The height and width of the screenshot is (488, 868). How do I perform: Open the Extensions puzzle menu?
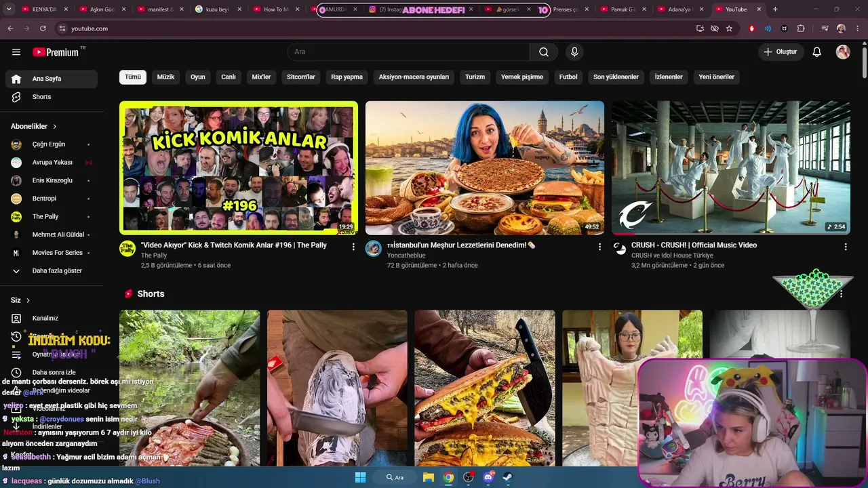[x=801, y=28]
